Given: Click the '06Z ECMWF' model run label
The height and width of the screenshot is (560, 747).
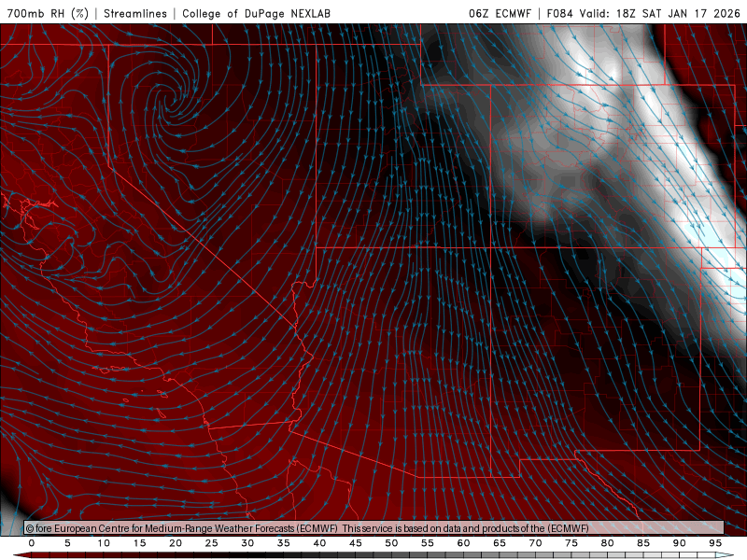Looking at the screenshot, I should click(x=500, y=13).
